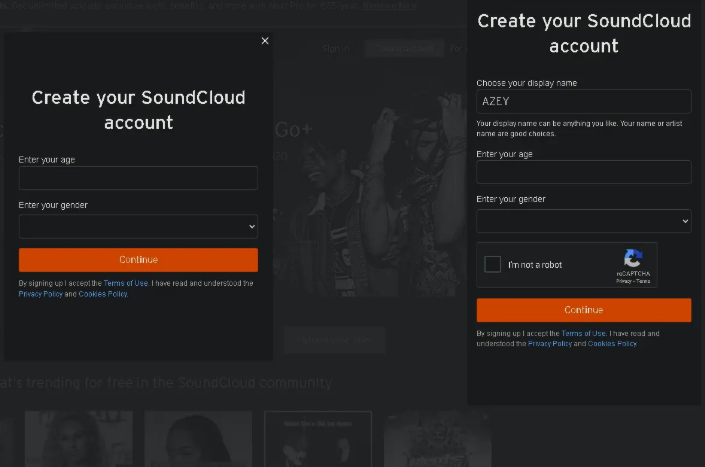Open Privacy Policy link in left dialog

point(41,294)
